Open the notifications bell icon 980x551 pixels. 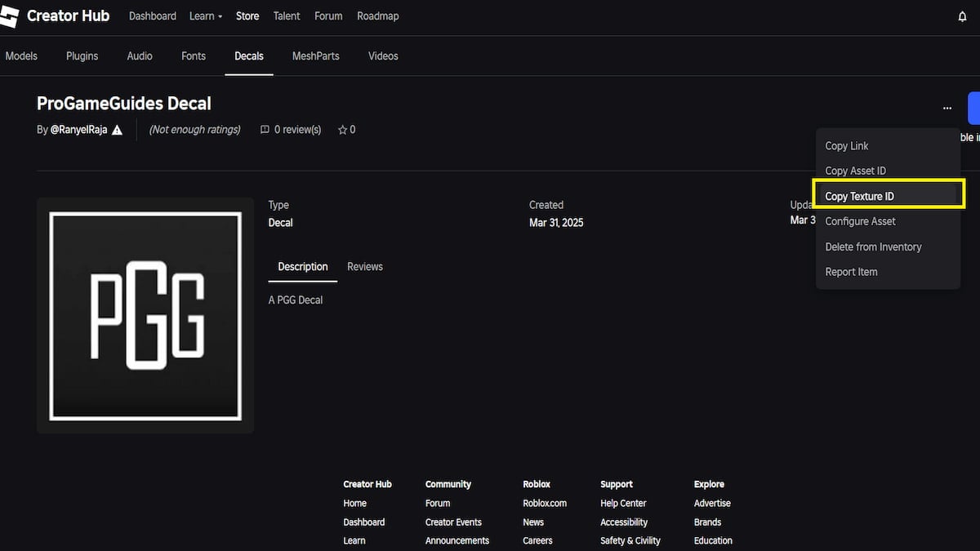click(x=962, y=17)
